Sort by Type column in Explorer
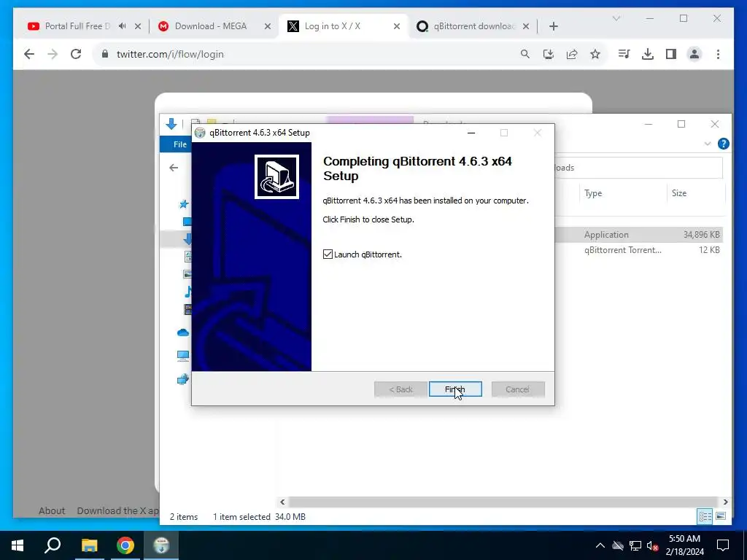 pos(622,192)
